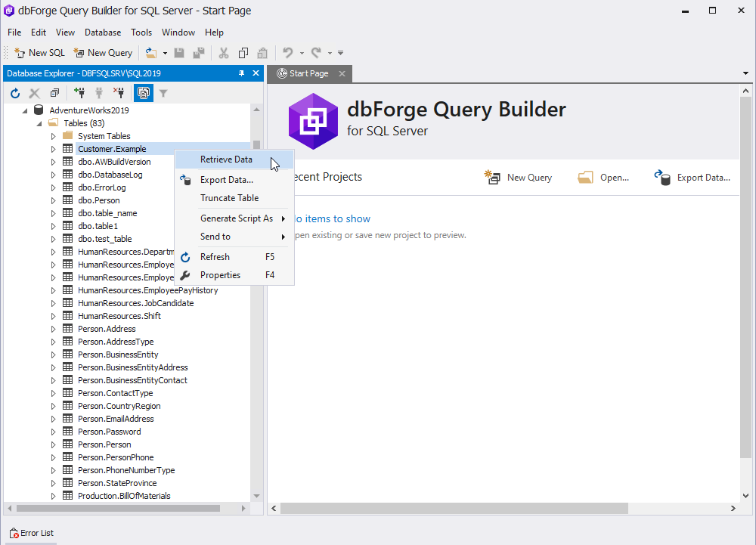Click the Cut scissors icon
The image size is (756, 545).
(x=223, y=52)
